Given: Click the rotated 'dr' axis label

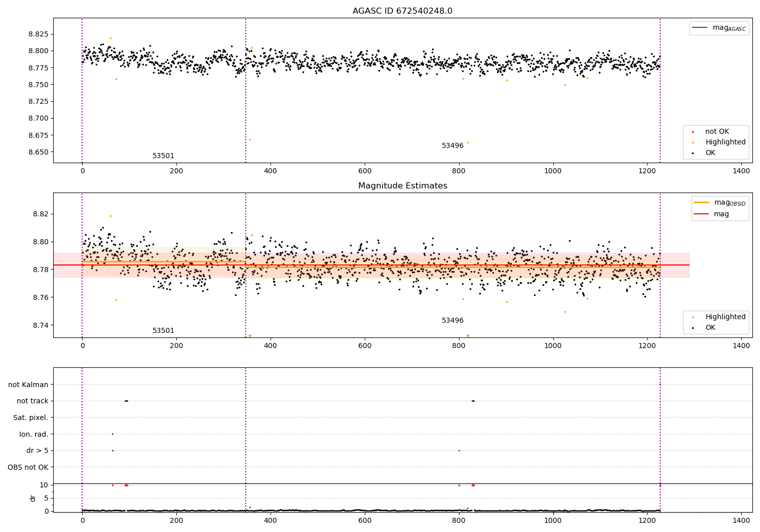Looking at the screenshot, I should pos(33,498).
